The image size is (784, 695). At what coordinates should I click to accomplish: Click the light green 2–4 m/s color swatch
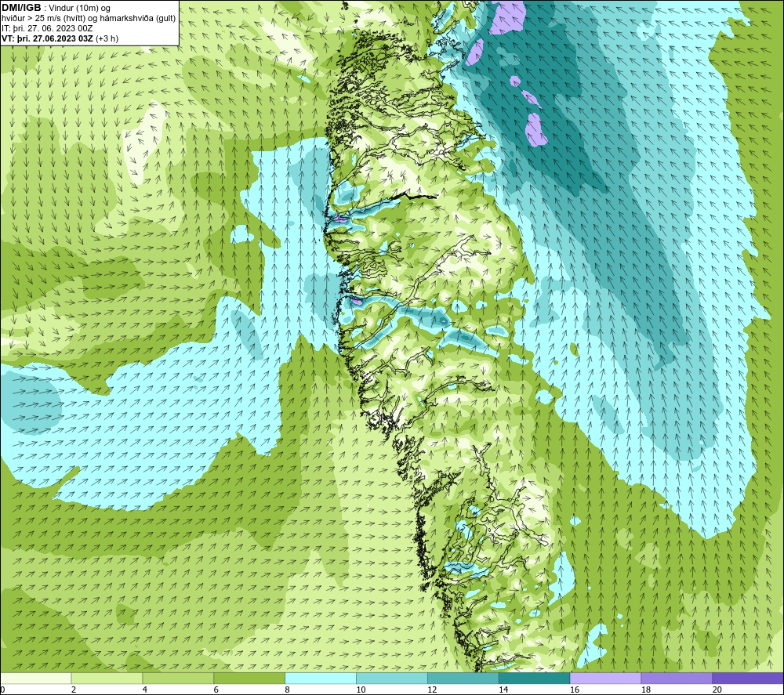107,678
